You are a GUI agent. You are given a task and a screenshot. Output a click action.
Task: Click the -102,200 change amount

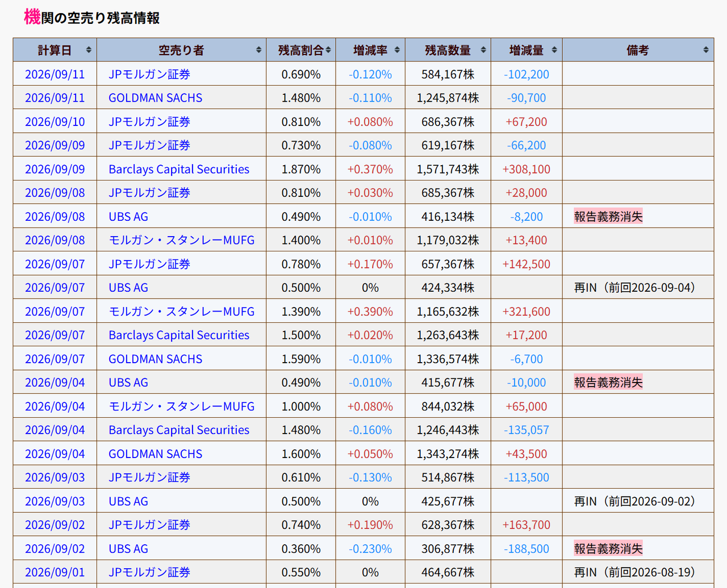click(527, 74)
